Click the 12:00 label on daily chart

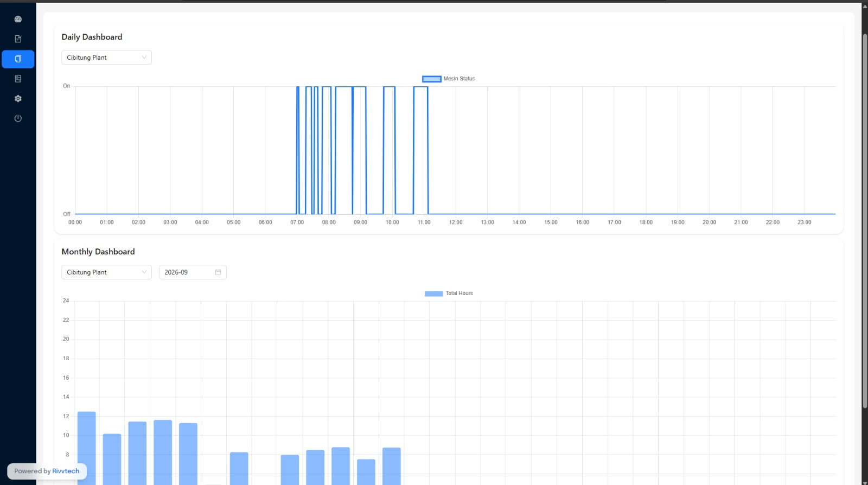point(456,222)
